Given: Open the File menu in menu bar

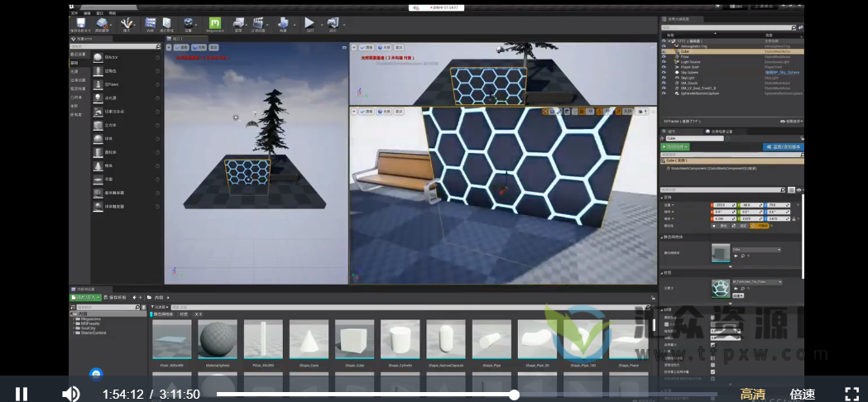Looking at the screenshot, I should click(74, 13).
